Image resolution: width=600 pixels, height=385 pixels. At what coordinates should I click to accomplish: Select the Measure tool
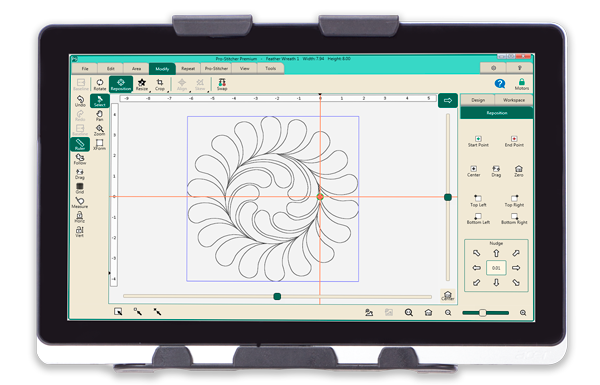click(80, 203)
